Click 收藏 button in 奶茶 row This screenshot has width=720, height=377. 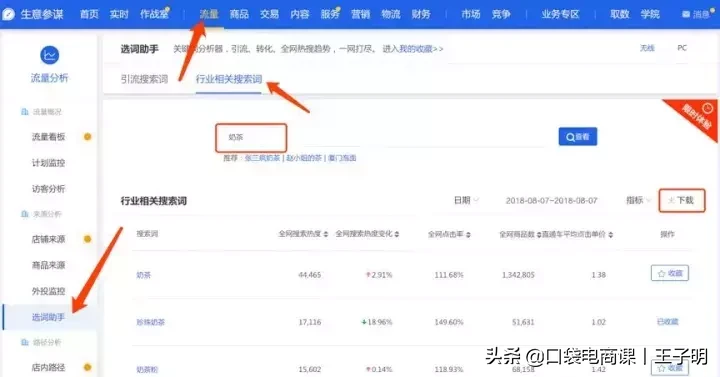point(670,273)
